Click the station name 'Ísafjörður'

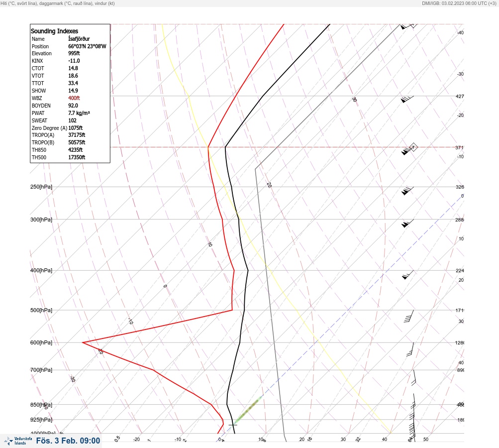coord(79,39)
